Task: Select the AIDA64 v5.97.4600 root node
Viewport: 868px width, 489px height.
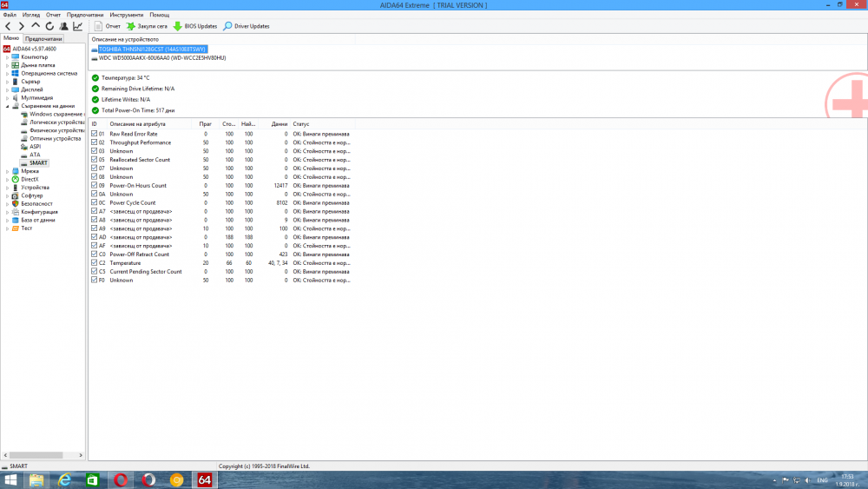Action: 35,49
